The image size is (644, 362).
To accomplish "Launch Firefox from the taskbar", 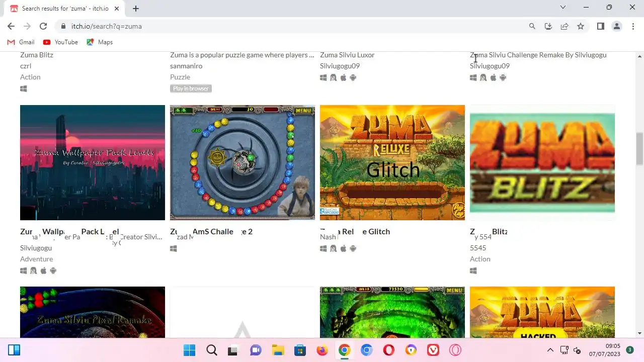I will click(x=322, y=350).
